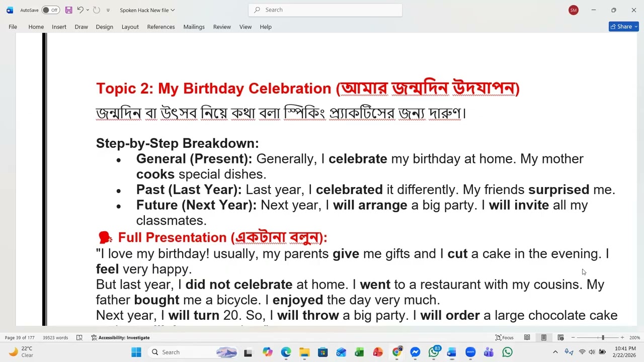Open PowerPoint from the taskbar
Screen dimensions: 644x362
(x=378, y=352)
